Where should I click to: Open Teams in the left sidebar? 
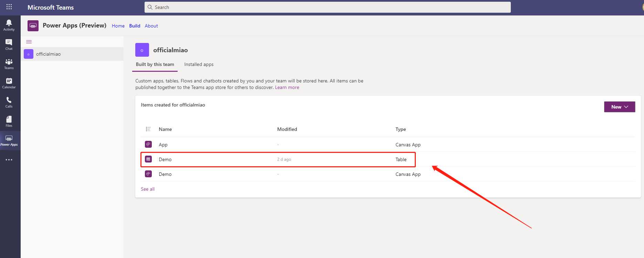coord(9,64)
